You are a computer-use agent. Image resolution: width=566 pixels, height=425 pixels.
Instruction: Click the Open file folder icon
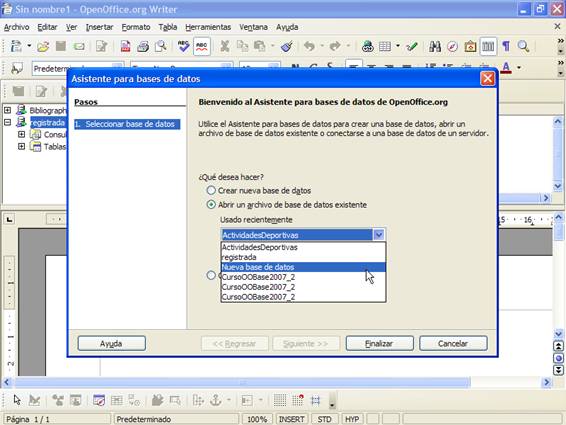(43, 47)
